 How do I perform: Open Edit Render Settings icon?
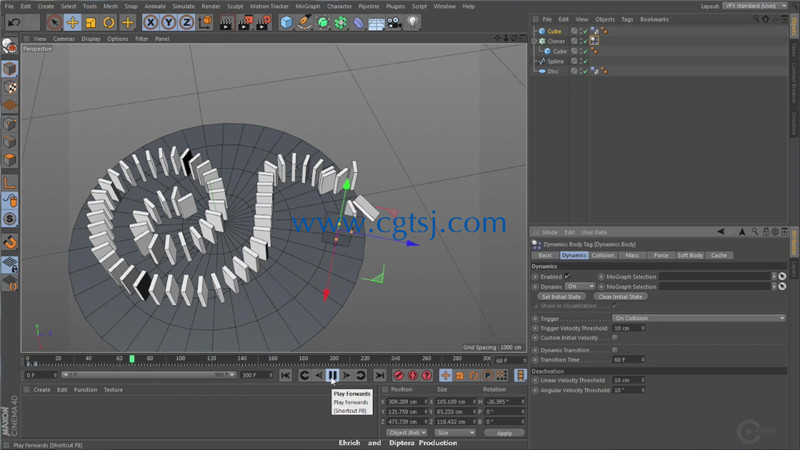(263, 22)
